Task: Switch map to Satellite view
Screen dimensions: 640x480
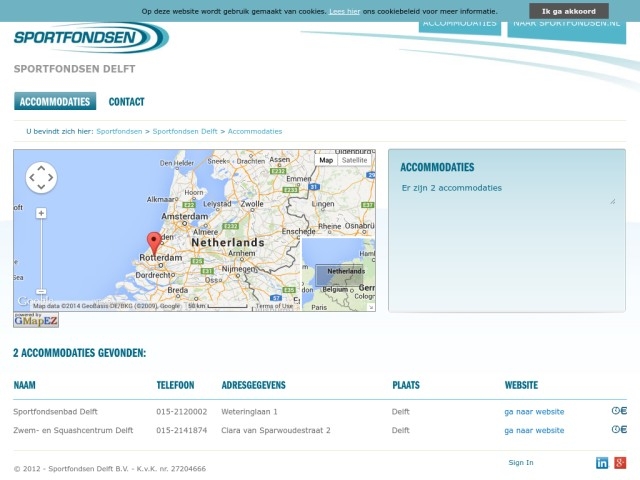Action: point(354,160)
